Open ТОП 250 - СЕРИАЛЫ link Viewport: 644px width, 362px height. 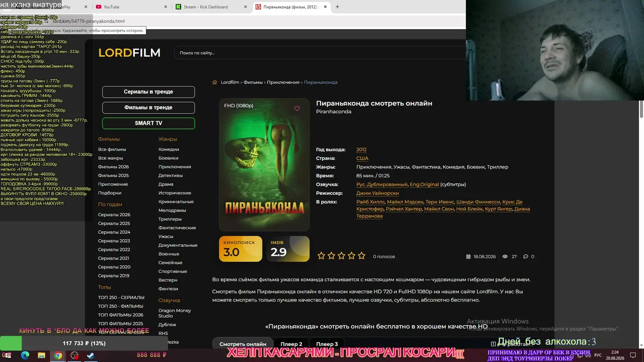click(121, 298)
